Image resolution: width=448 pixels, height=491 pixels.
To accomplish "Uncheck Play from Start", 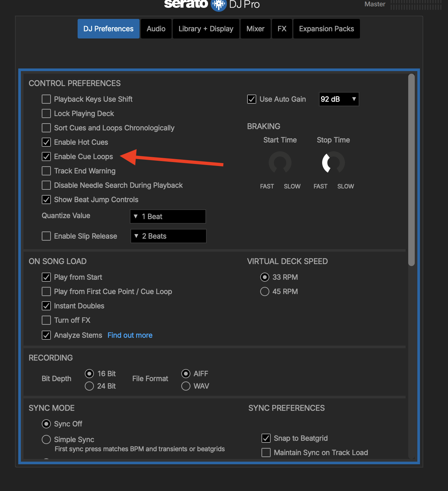I will pos(46,277).
